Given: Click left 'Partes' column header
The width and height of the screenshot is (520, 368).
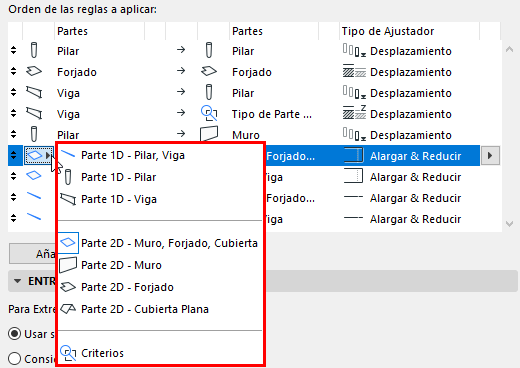Looking at the screenshot, I should (99, 31).
